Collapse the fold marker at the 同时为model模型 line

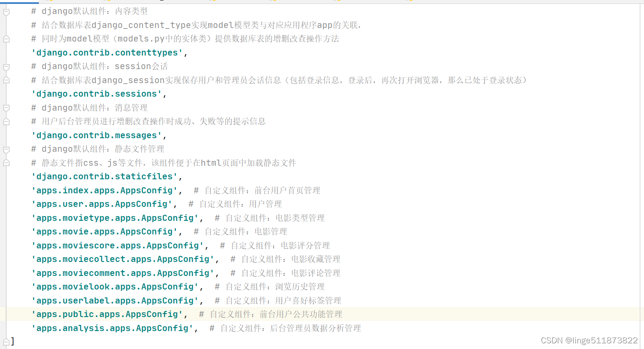(6, 39)
